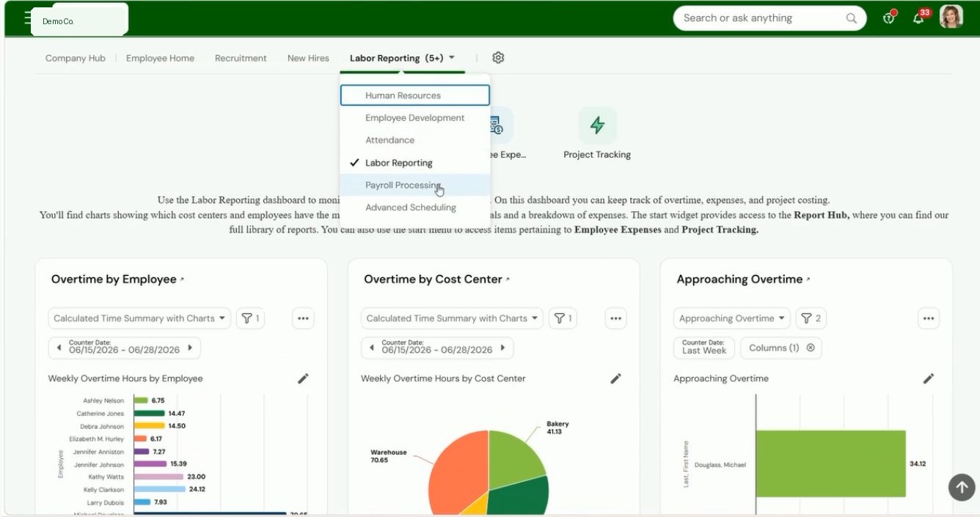Click Douglas, Michael green bar
Viewport: 980px width, 517px height.
(x=830, y=464)
